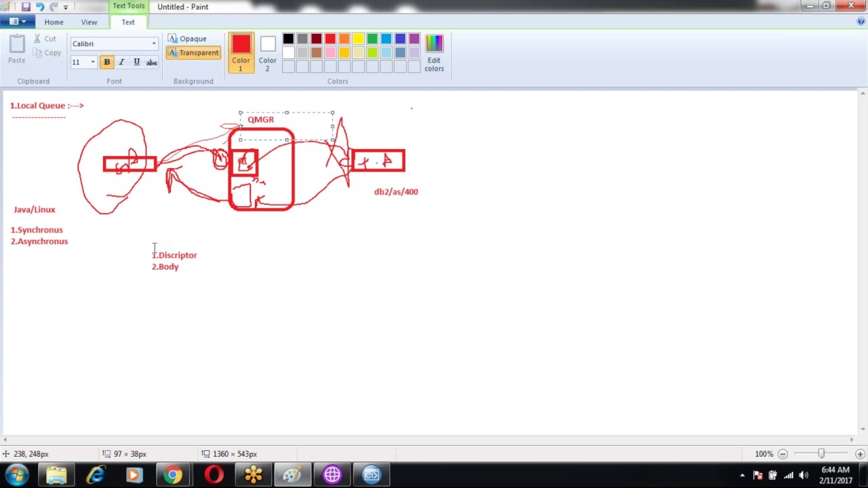Redo the undone action
This screenshot has height=488, width=868.
pos(54,7)
